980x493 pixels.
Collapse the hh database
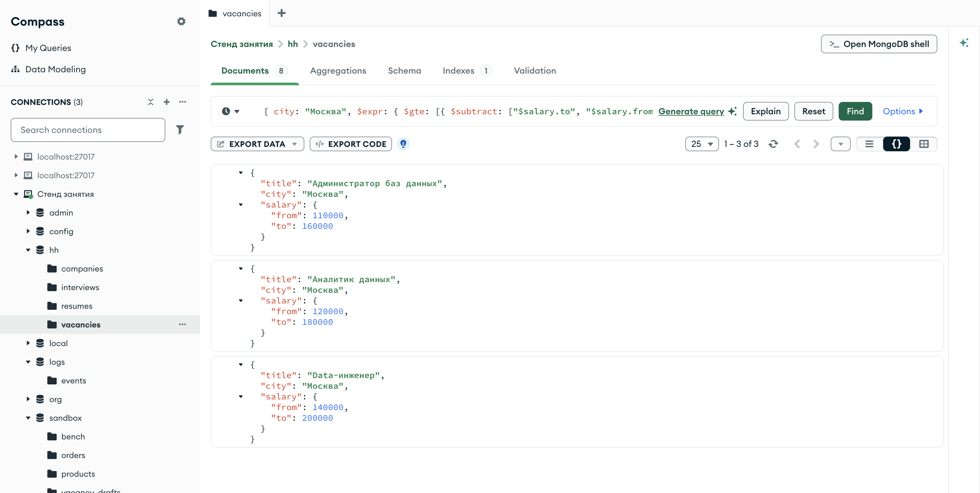(x=28, y=250)
